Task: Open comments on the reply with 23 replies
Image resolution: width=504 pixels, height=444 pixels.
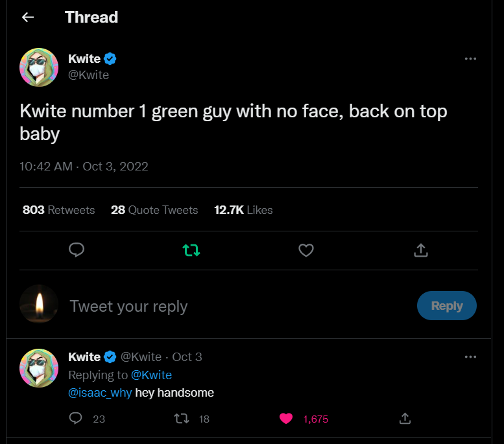Action: coord(77,419)
